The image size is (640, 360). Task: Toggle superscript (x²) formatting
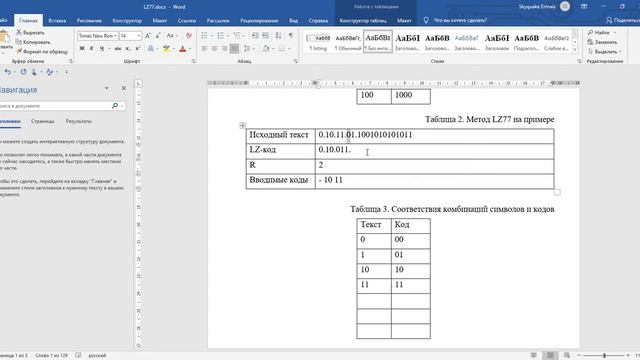point(138,49)
